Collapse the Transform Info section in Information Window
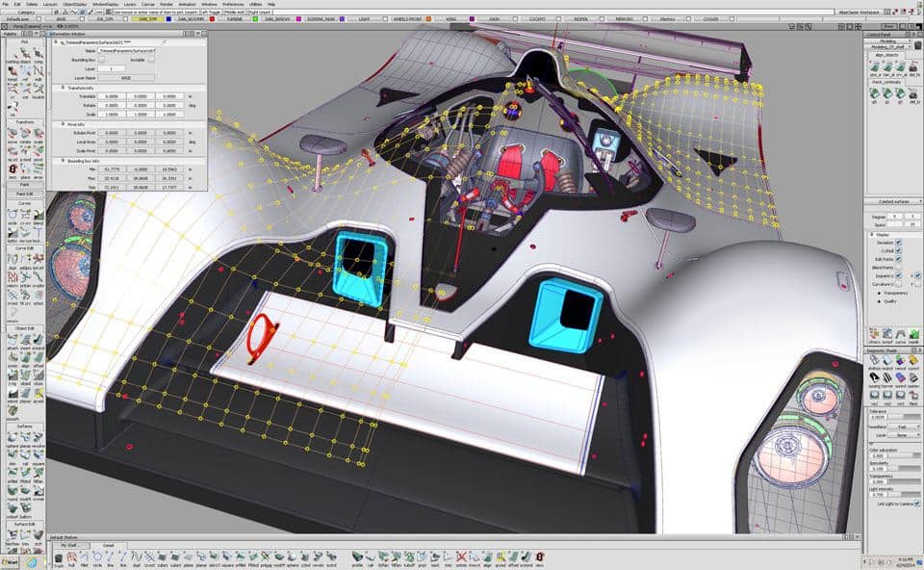 64,87
